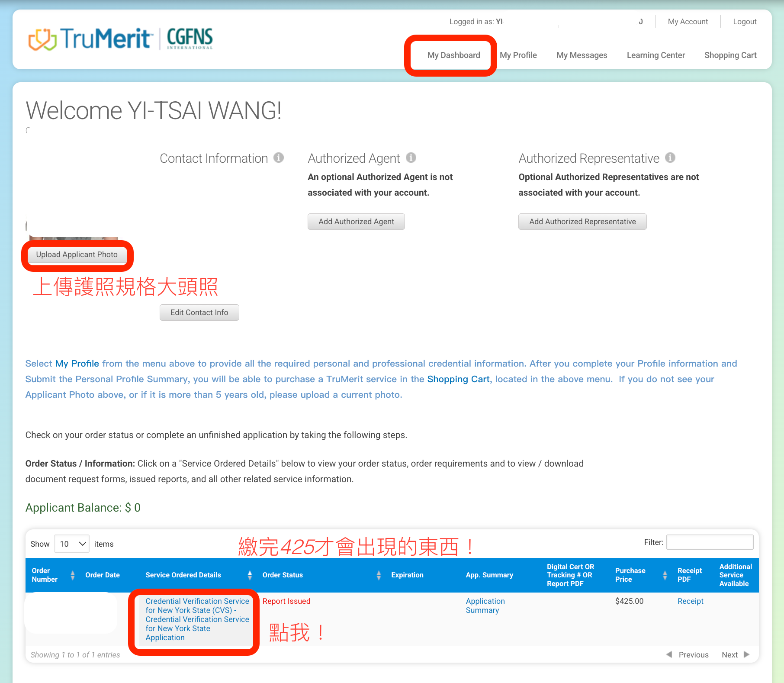Open the Application Summary link
This screenshot has height=683, width=784.
click(485, 606)
